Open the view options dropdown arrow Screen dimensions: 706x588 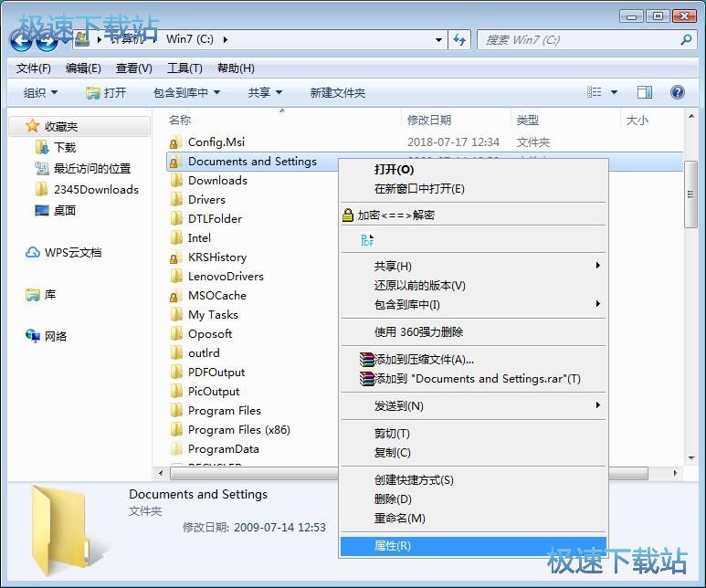(x=614, y=92)
